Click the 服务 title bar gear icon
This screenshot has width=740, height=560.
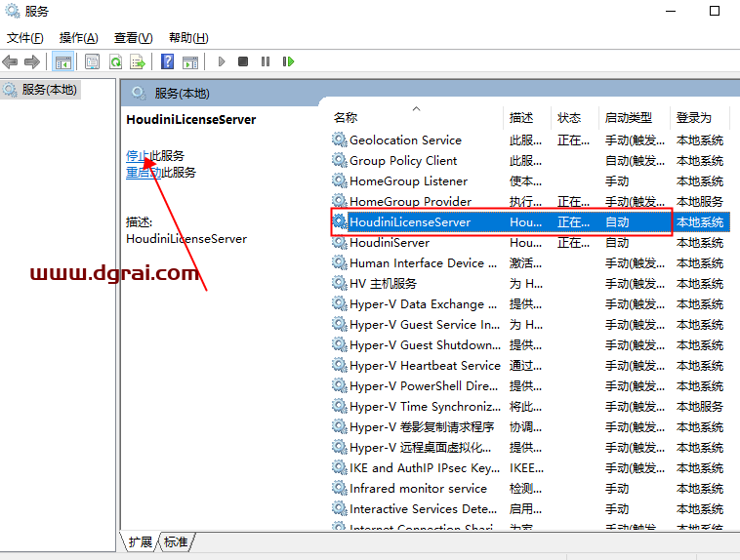point(13,11)
